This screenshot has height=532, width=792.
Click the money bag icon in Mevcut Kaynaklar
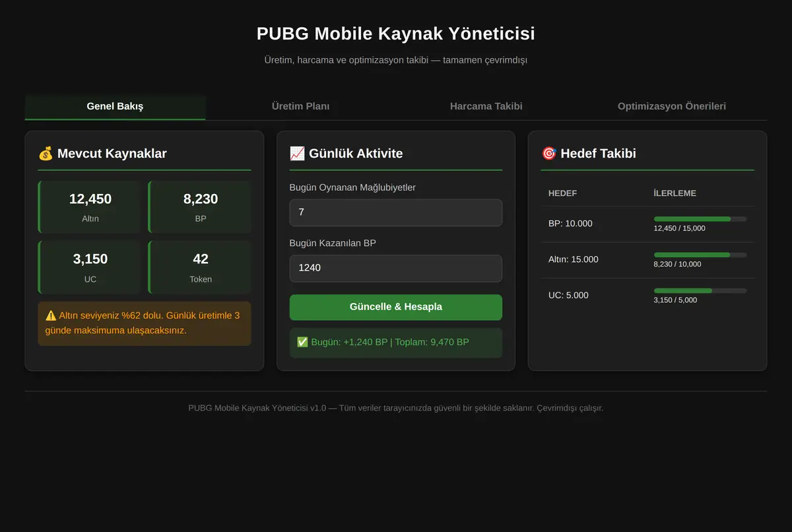point(46,154)
